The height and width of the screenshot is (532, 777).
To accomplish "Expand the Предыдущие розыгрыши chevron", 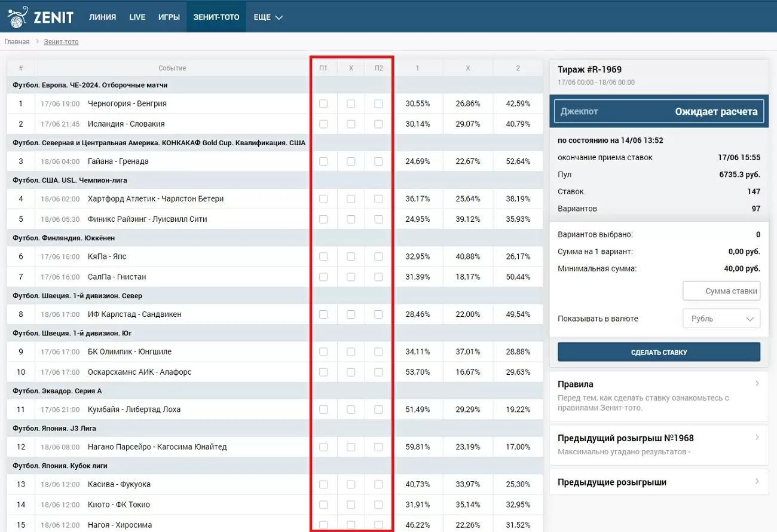I will click(x=757, y=481).
